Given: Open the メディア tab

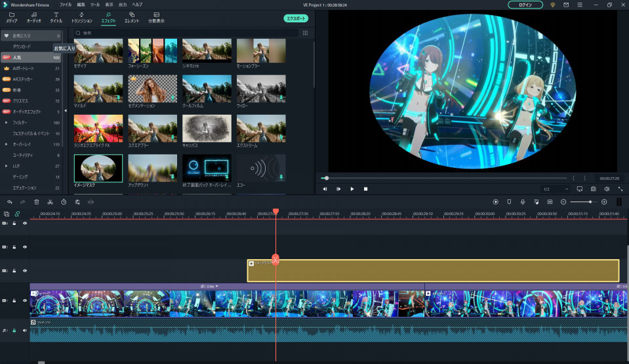Looking at the screenshot, I should coord(12,18).
